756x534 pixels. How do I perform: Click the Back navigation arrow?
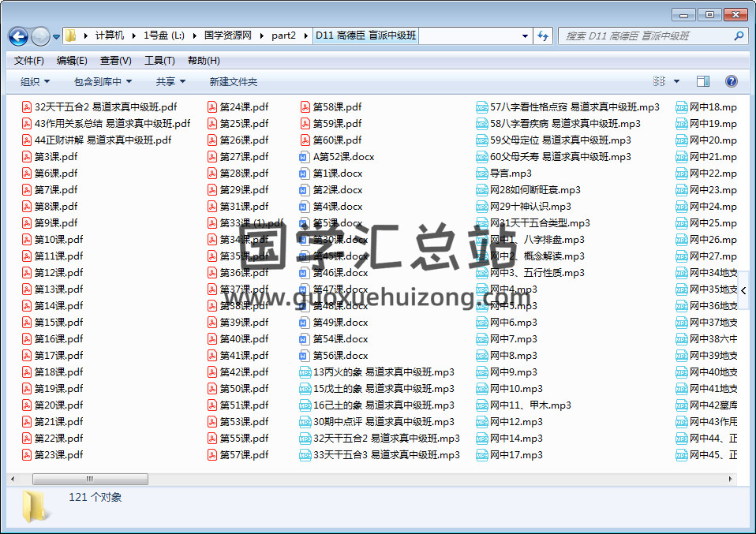pyautogui.click(x=18, y=36)
